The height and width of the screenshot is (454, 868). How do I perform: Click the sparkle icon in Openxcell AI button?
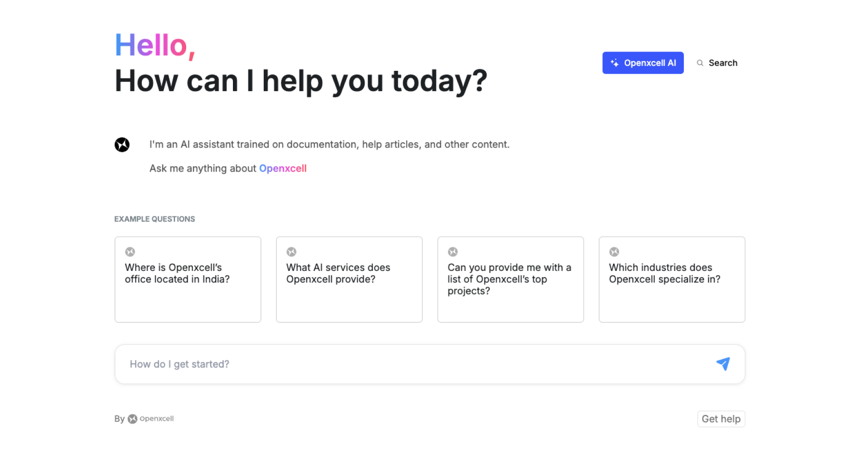(x=614, y=63)
